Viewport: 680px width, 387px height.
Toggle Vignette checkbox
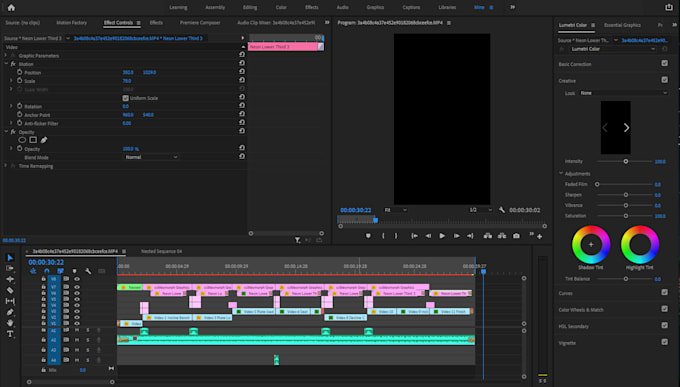[665, 342]
